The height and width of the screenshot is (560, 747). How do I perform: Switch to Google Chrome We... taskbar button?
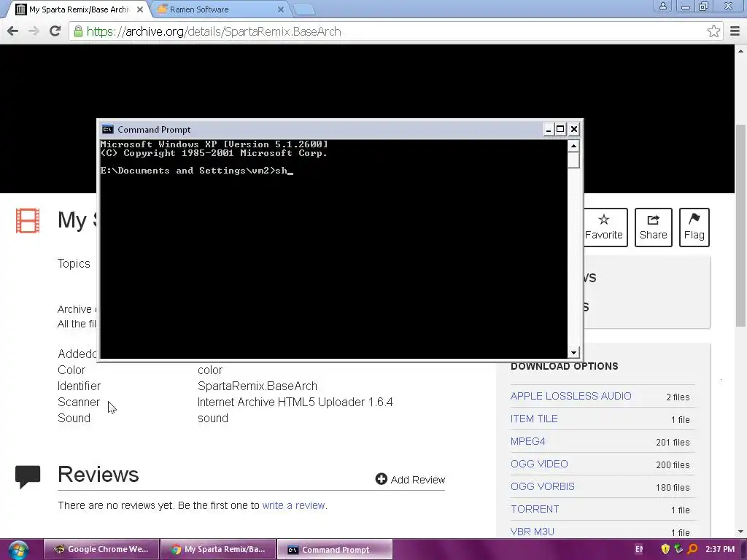click(101, 549)
